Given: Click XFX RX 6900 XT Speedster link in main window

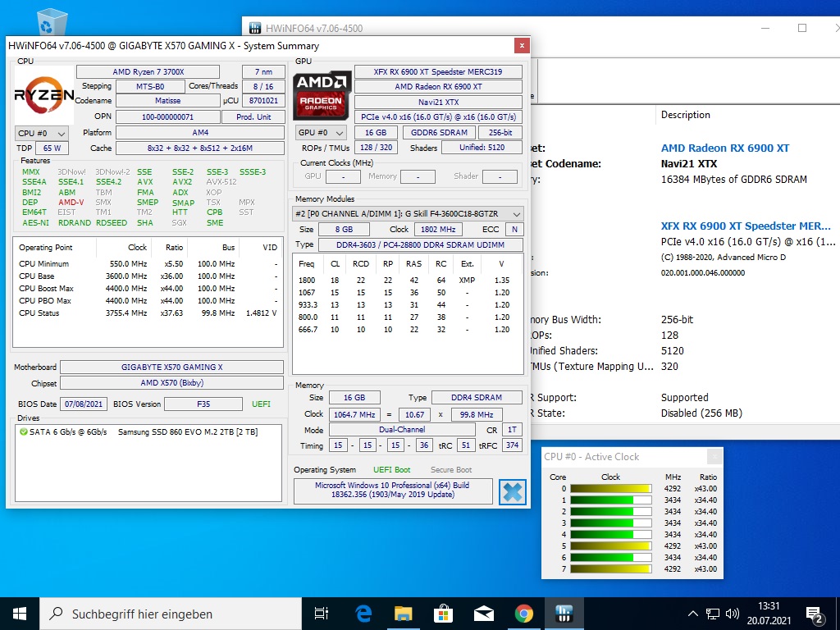Looking at the screenshot, I should coord(745,226).
